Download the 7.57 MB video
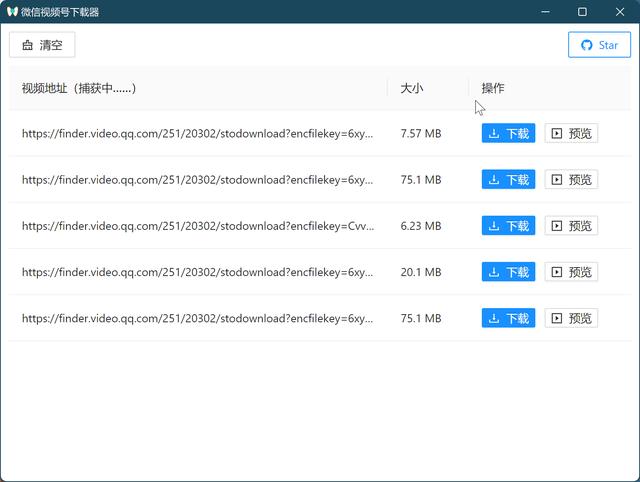The width and height of the screenshot is (640, 482). point(508,134)
